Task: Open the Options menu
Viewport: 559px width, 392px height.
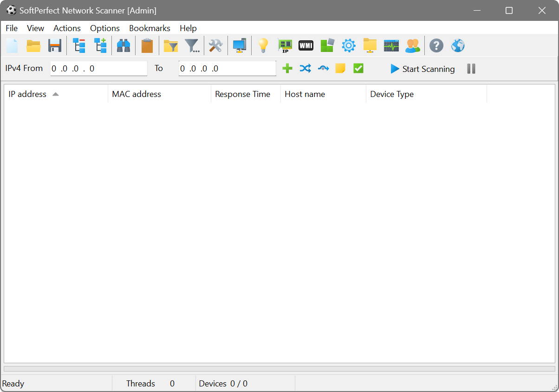Action: coord(105,28)
